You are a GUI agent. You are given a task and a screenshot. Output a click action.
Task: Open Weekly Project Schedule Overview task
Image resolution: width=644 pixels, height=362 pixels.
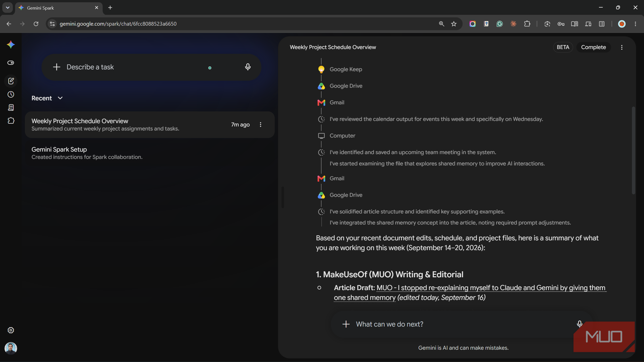[150, 124]
